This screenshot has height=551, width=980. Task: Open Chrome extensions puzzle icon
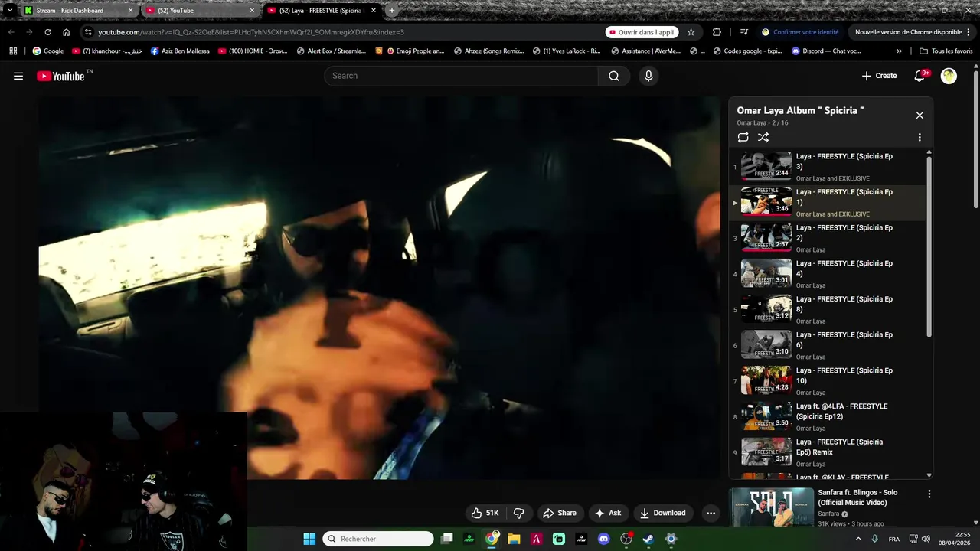pos(717,32)
